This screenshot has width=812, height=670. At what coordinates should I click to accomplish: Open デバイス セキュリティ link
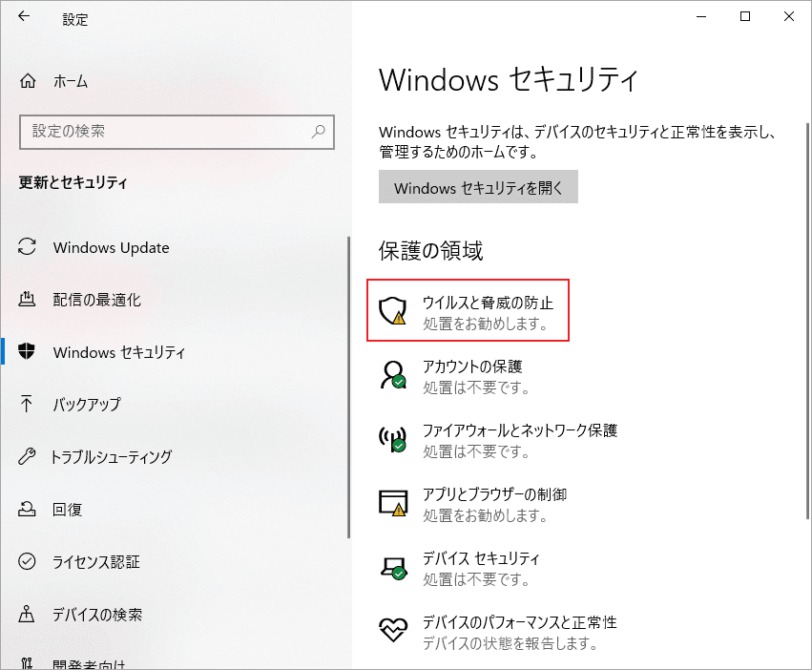pos(481,558)
